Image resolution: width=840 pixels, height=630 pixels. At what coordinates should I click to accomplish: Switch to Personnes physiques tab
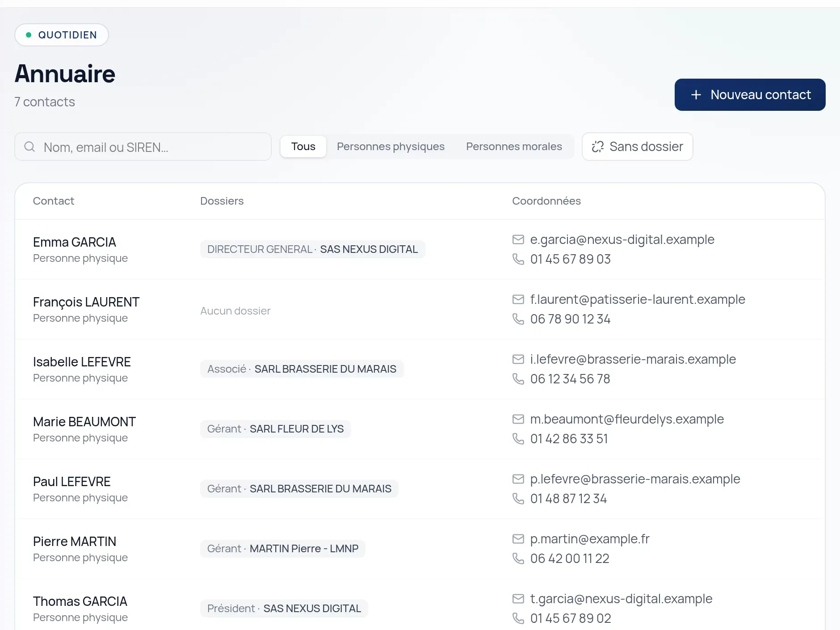coord(391,147)
